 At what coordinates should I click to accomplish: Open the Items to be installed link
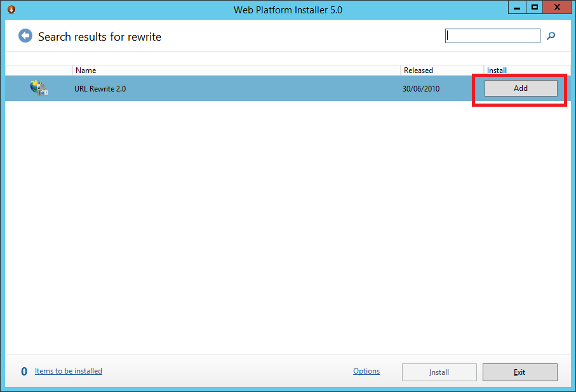click(69, 371)
